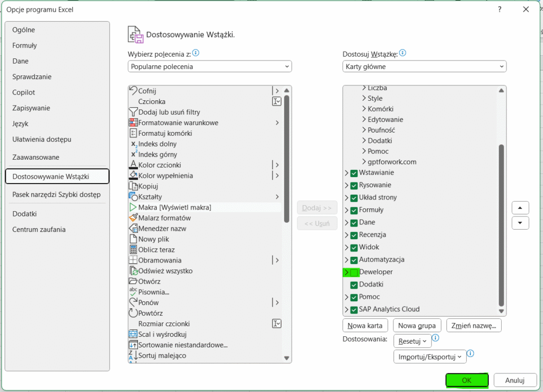
Task: Click the Sortuj malejąco icon
Action: [133, 355]
